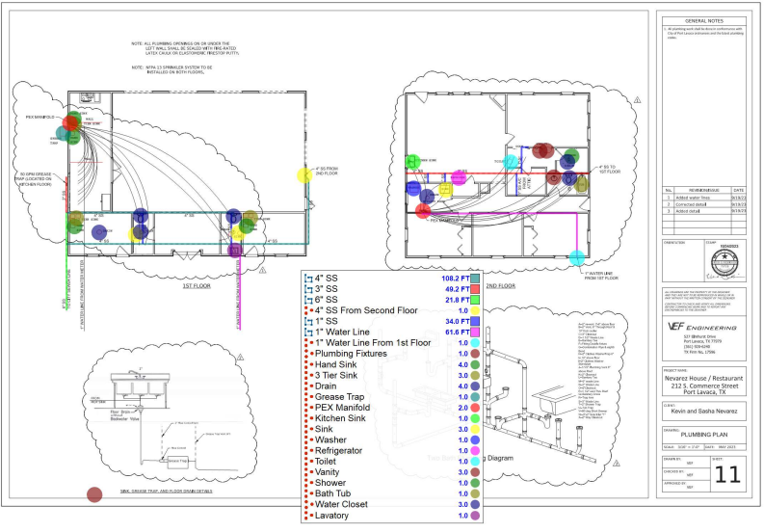Click the 'Corrected detail' revision entry

691,205
